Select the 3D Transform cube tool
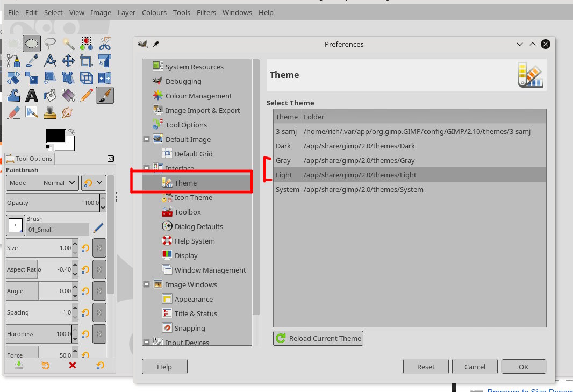573x392 pixels. 87,78
